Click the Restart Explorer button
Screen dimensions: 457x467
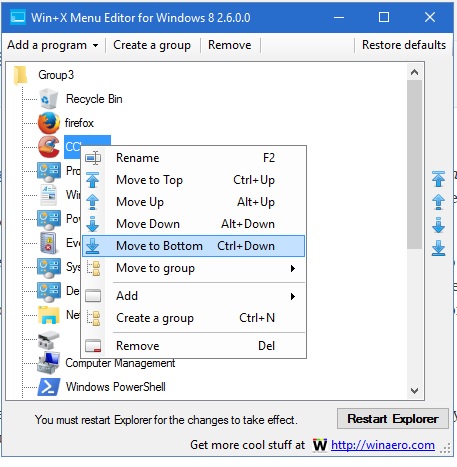click(393, 418)
